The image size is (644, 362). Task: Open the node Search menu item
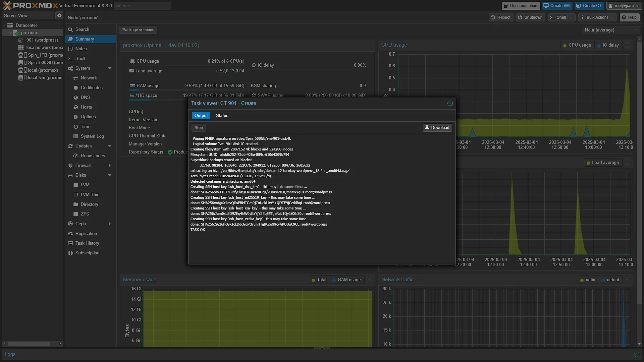pyautogui.click(x=91, y=29)
